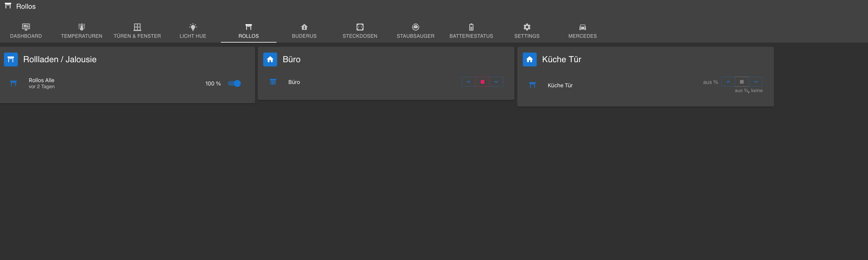Select the Rollos tab

[249, 30]
